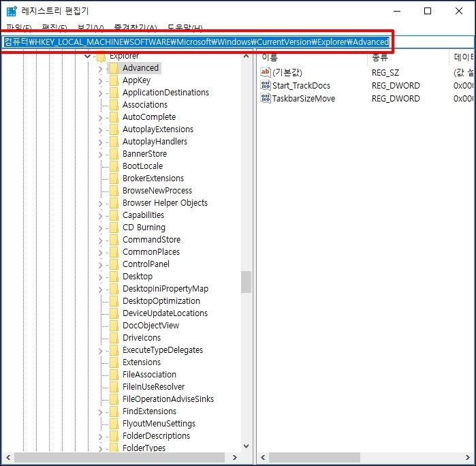Select the DesktopIniPropertyMap key
Viewport: 476px width, 466px height.
(165, 289)
